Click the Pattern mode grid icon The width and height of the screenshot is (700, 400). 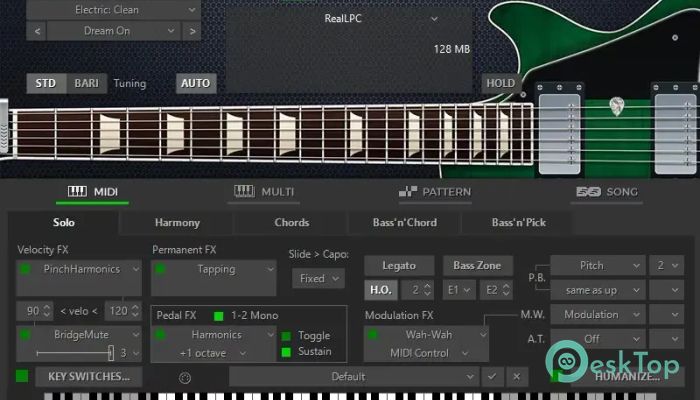coord(408,192)
